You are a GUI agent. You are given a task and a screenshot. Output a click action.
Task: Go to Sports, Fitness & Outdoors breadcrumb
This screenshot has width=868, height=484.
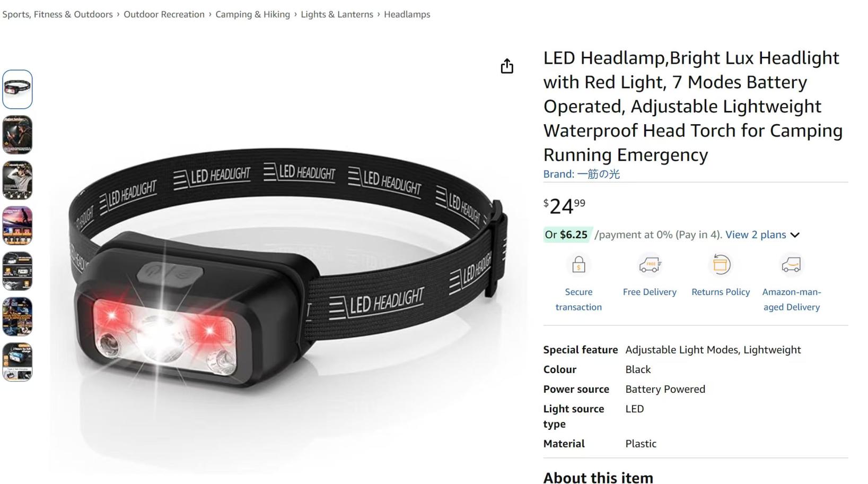click(x=57, y=14)
